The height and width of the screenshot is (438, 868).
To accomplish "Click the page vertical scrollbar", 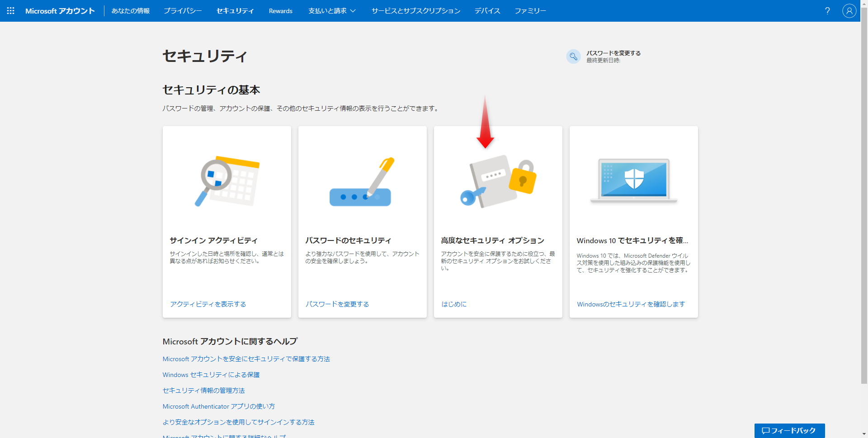I will pos(864,203).
